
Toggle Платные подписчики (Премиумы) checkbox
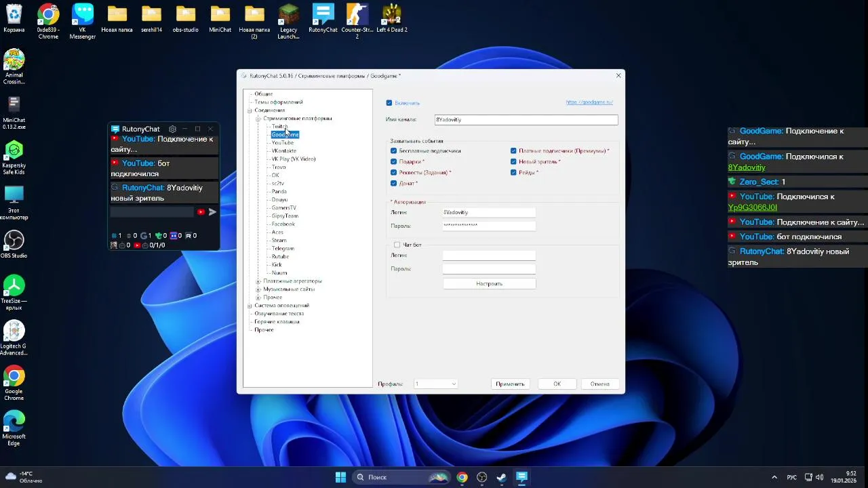pyautogui.click(x=513, y=151)
